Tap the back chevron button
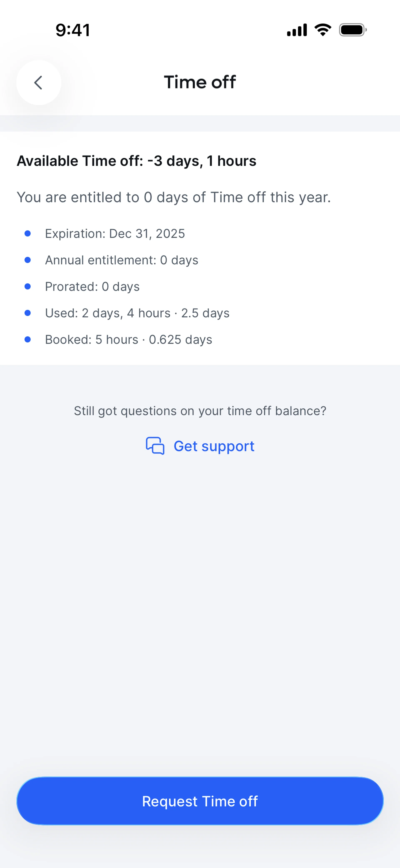 coord(39,83)
